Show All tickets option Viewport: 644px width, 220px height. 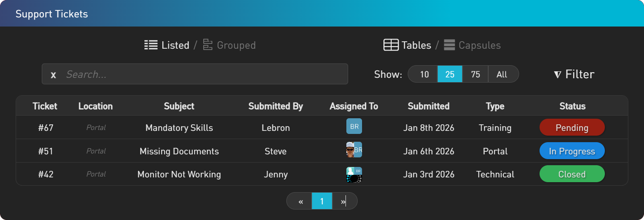pyautogui.click(x=502, y=74)
